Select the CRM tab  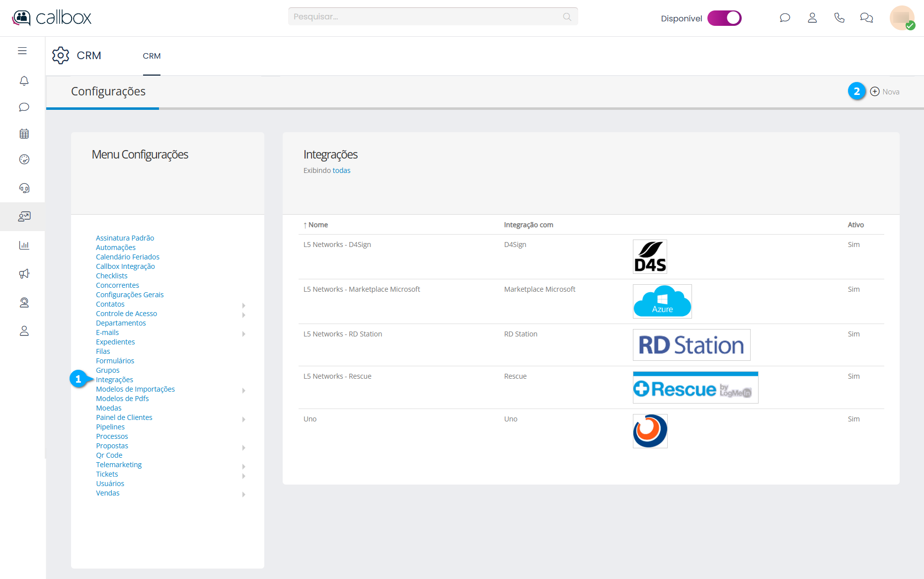click(x=152, y=56)
